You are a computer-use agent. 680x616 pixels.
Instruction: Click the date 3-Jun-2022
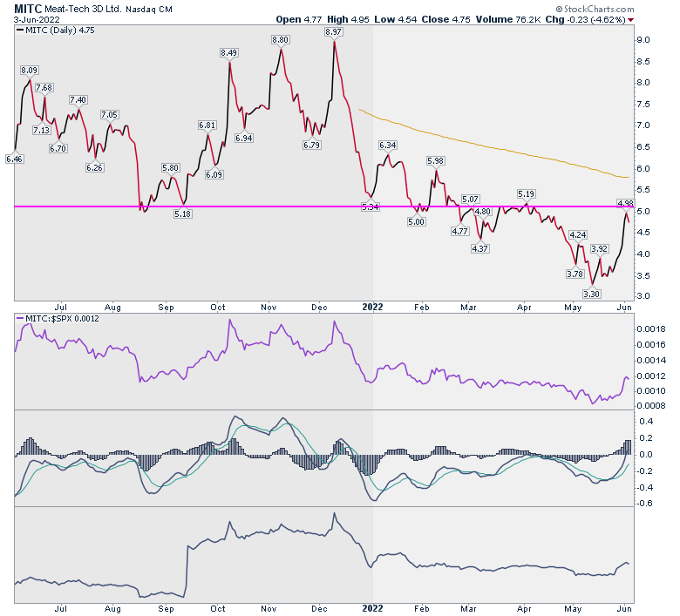coord(37,19)
